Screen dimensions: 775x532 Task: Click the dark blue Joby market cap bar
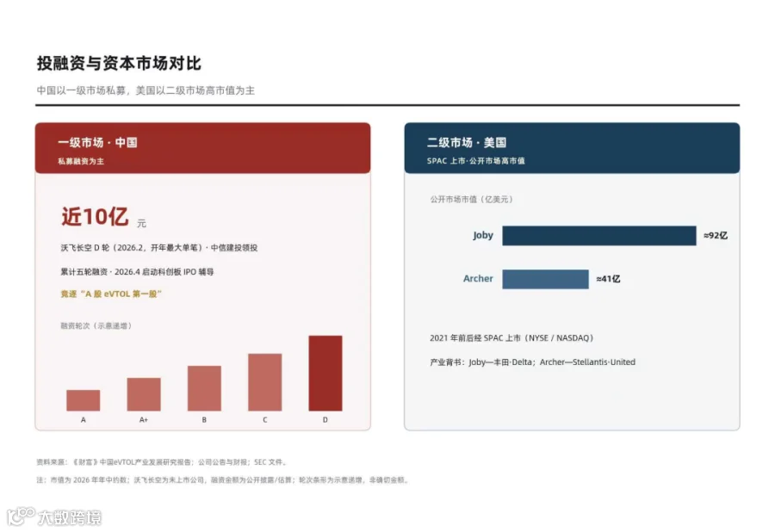599,236
